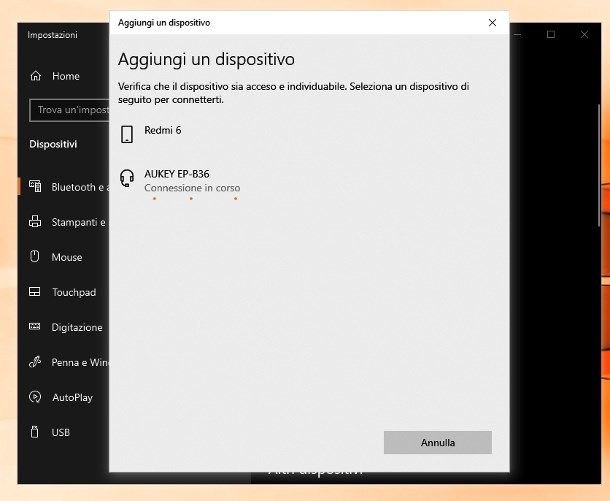This screenshot has width=610, height=501.
Task: Click the Bluetooth devices sidebar icon
Action: 35,186
